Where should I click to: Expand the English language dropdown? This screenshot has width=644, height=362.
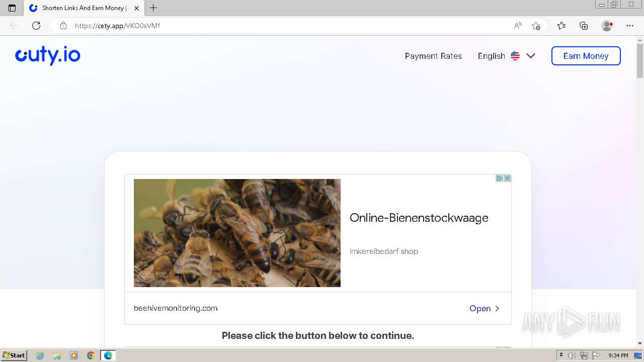coord(506,56)
